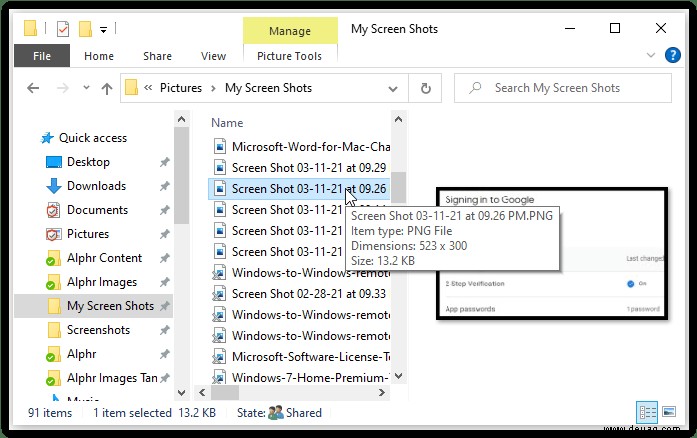Click the pin icon beside Alphr Content
This screenshot has height=438, width=697.
tap(165, 258)
